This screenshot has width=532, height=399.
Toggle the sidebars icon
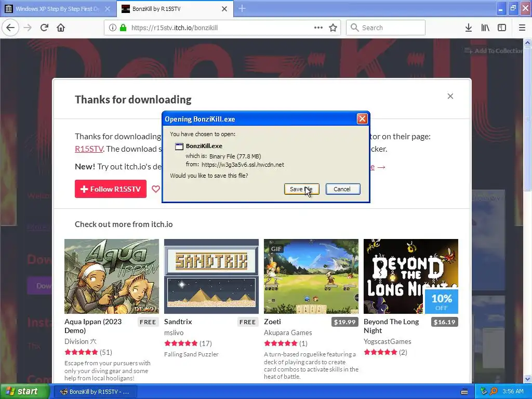pos(502,28)
